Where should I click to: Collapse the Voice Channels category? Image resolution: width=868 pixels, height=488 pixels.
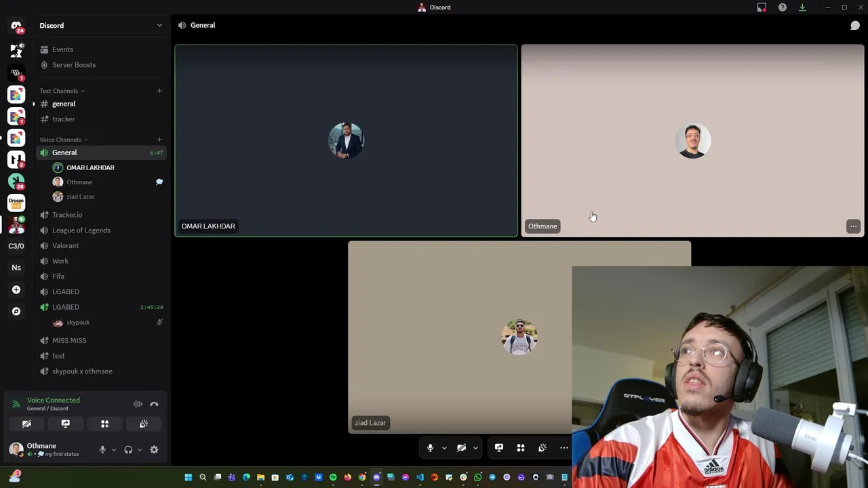point(64,140)
